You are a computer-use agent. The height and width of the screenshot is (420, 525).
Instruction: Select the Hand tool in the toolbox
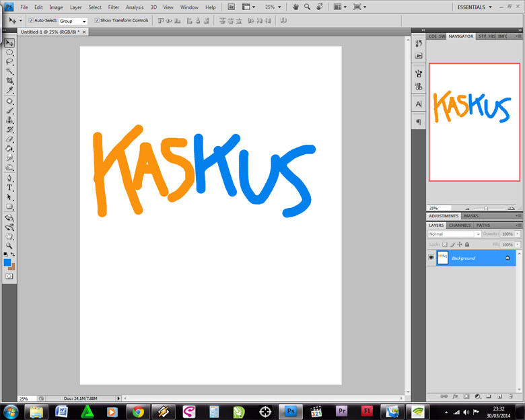pos(9,236)
